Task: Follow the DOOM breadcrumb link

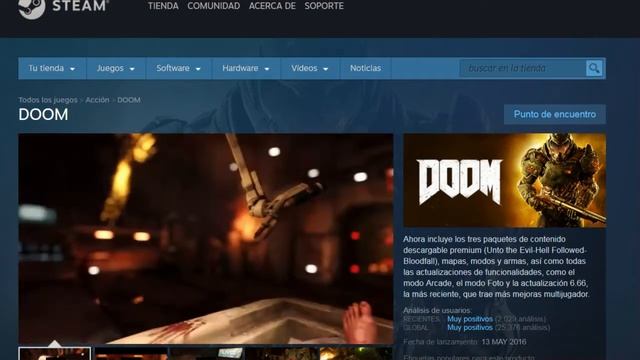Action: tap(129, 100)
